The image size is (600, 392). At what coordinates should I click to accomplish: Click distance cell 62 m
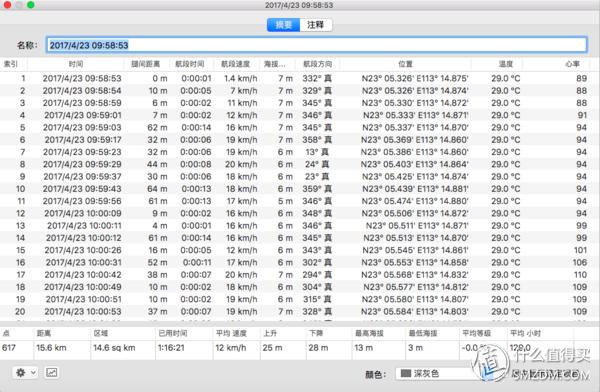(x=158, y=127)
